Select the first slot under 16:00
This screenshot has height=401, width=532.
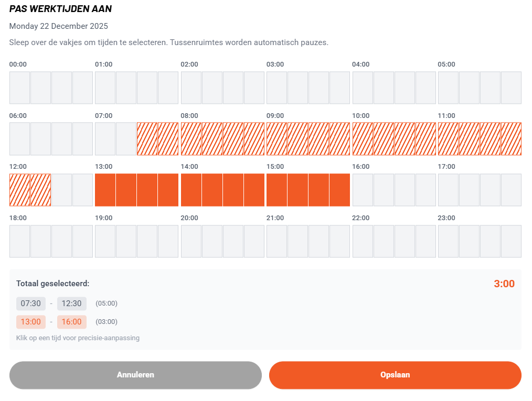pos(363,190)
